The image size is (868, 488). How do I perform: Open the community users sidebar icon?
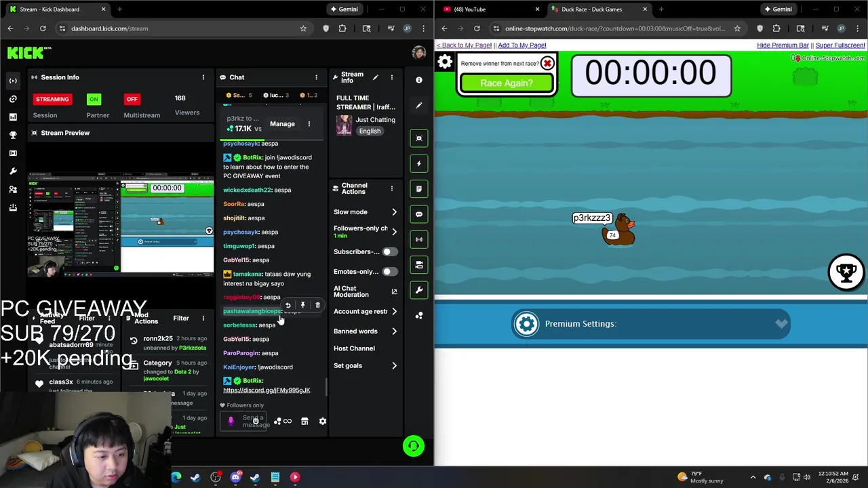[x=13, y=190]
